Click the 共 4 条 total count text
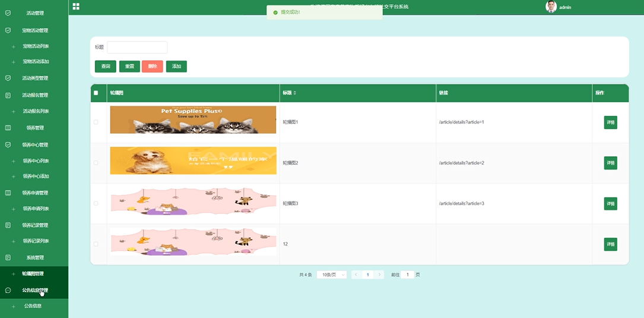644x318 pixels. click(x=306, y=275)
